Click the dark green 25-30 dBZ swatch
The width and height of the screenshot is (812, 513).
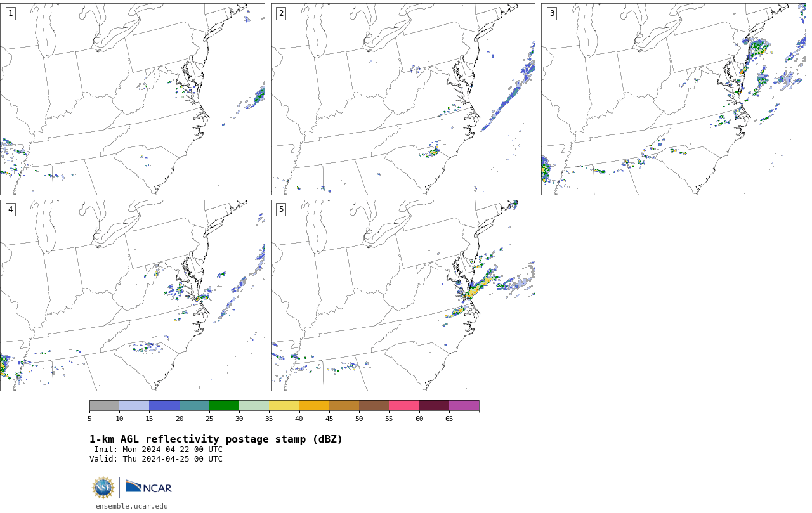coord(224,406)
